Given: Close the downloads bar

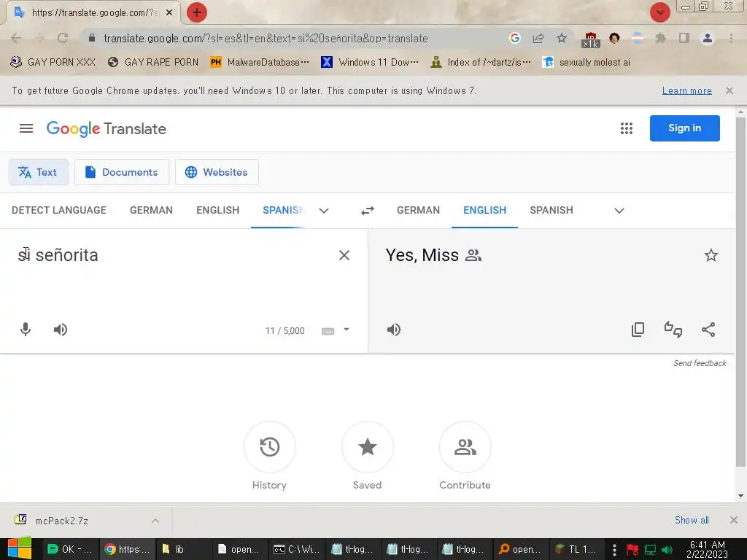Looking at the screenshot, I should (x=734, y=520).
